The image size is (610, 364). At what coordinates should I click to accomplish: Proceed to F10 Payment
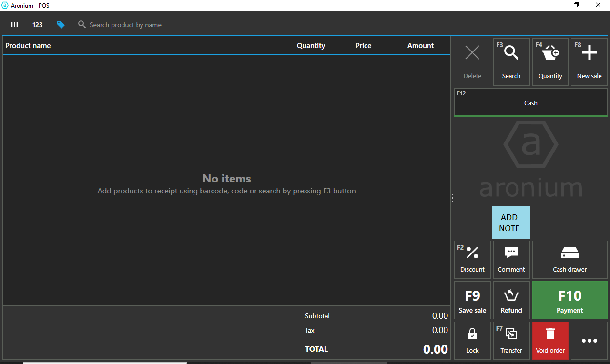(569, 300)
